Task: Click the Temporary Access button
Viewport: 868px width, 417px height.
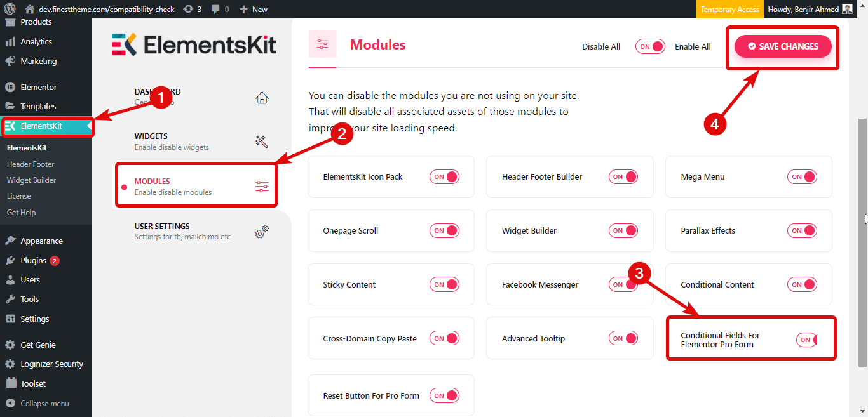Action: [729, 9]
